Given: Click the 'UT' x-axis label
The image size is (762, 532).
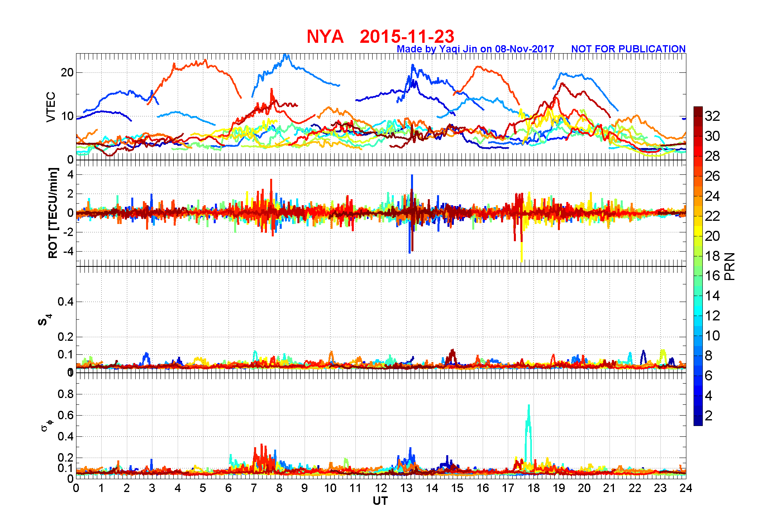Looking at the screenshot, I should click(380, 501).
